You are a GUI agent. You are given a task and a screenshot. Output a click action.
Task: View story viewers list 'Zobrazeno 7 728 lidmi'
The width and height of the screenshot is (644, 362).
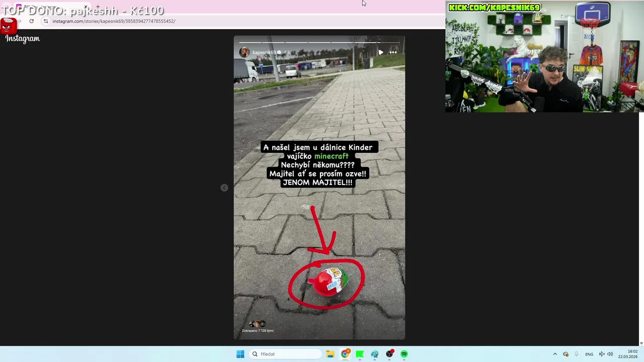(258, 330)
